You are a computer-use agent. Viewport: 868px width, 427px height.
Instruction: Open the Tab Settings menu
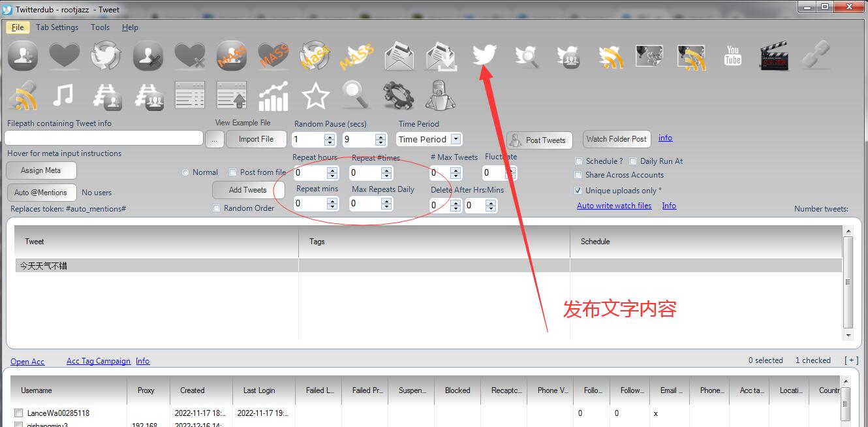click(x=57, y=27)
